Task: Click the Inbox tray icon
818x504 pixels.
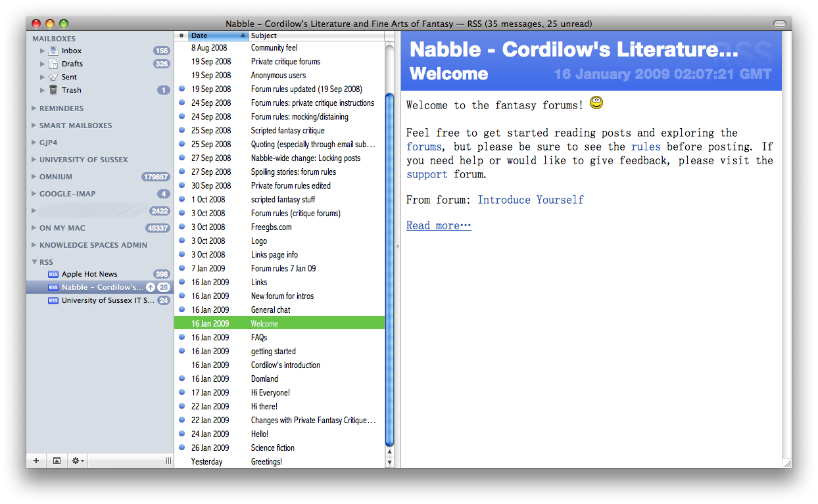Action: (53, 51)
